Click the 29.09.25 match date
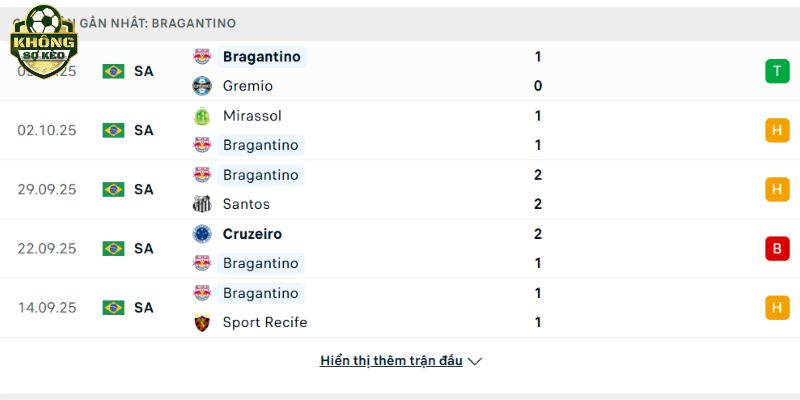This screenshot has width=800, height=400. 47,189
